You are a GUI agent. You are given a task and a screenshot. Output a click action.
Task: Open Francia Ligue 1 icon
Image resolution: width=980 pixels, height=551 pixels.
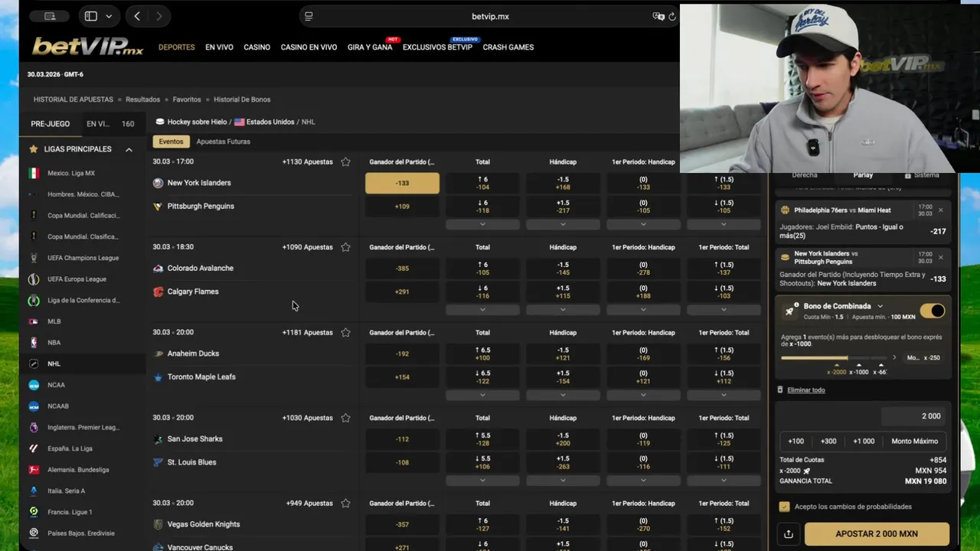34,512
